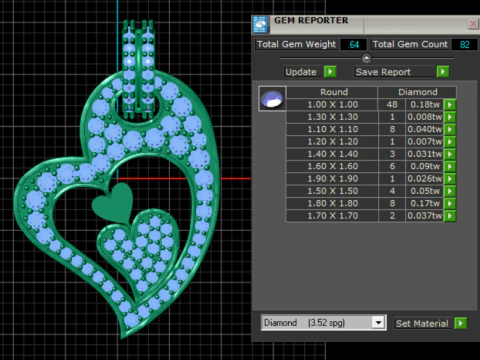480x360 pixels.
Task: Select the 1.50 X 1.50 size cell
Action: click(332, 191)
